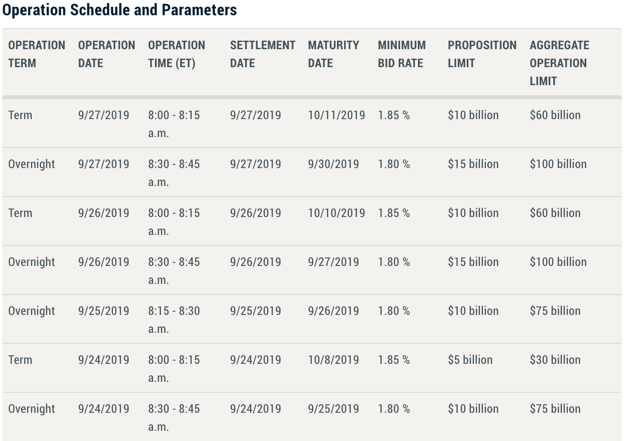Click Term in the 9/24/2019 row
This screenshot has height=441, width=624.
pos(20,360)
